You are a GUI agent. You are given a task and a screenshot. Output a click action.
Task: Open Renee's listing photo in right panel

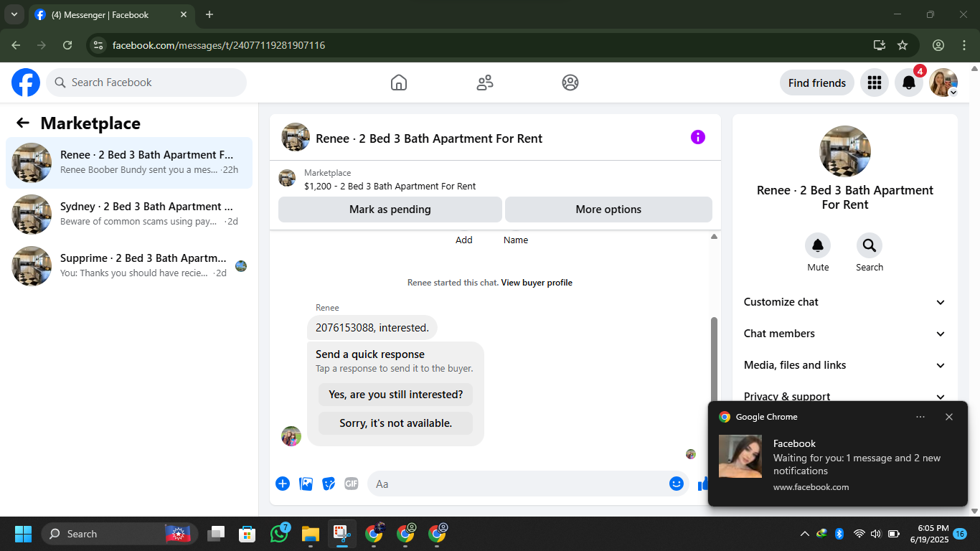point(845,151)
